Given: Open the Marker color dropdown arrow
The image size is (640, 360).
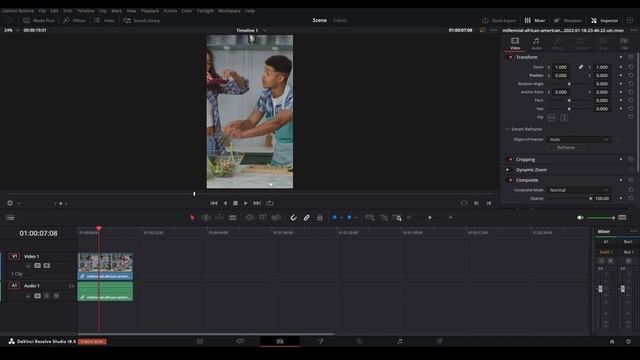Looking at the screenshot, I should 356,218.
